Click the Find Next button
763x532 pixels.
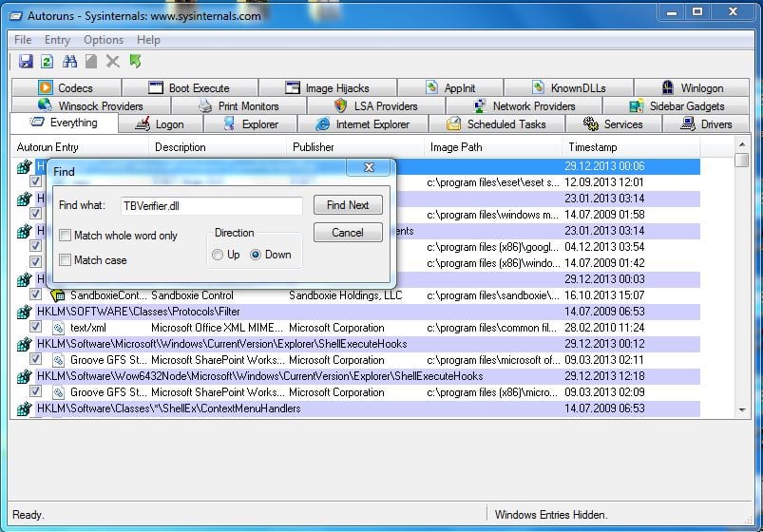(348, 205)
